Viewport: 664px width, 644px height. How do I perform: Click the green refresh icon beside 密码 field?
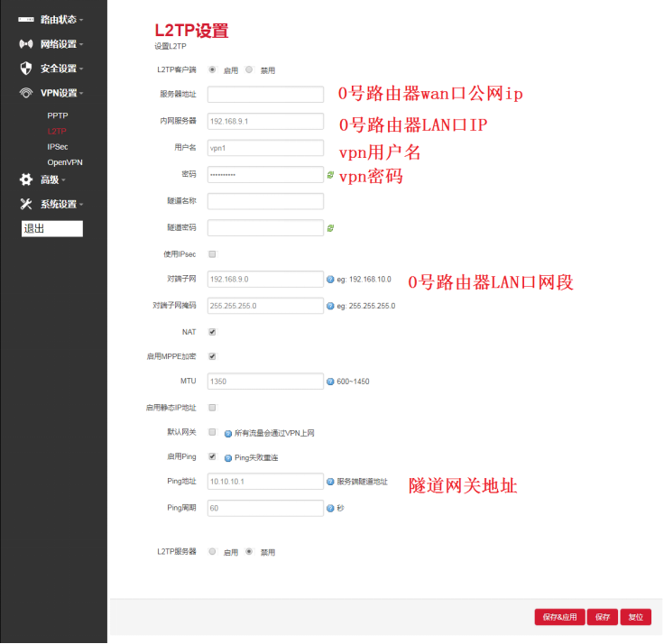pyautogui.click(x=330, y=174)
